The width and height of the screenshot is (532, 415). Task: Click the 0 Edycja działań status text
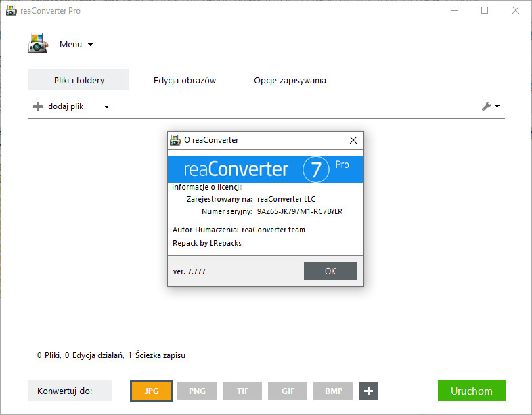coord(94,355)
